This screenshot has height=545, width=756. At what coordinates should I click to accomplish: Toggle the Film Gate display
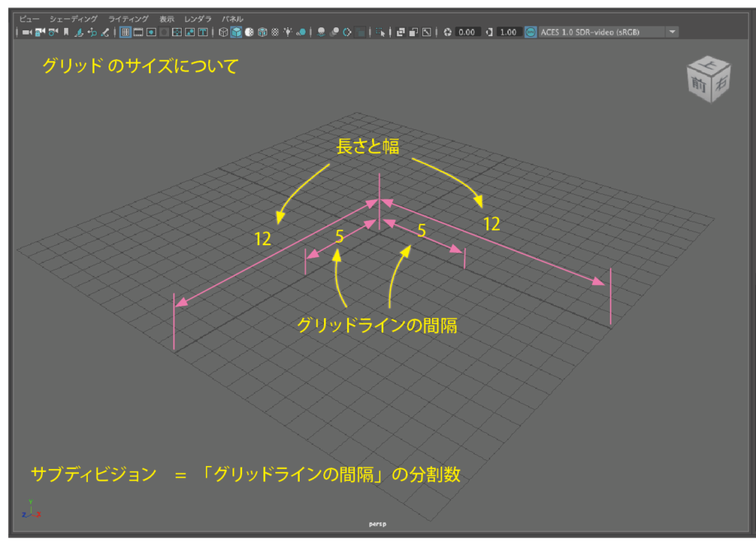pos(138,32)
